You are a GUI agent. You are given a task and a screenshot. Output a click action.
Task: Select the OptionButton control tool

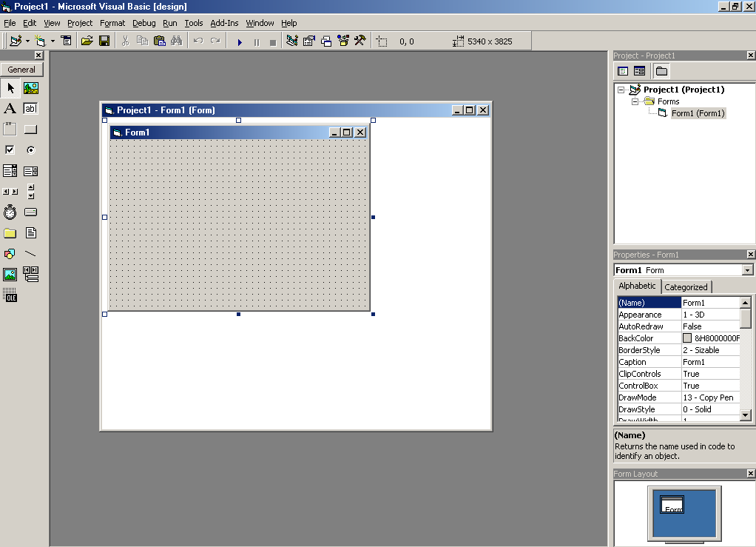coord(31,150)
